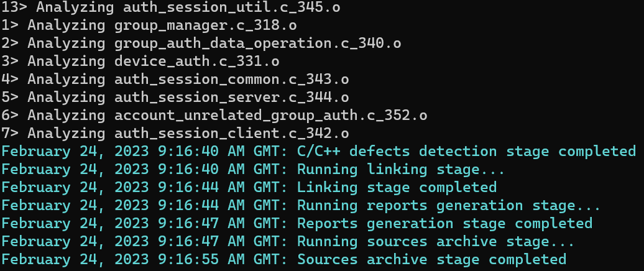Click the 'Running linking stage...' message
The width and height of the screenshot is (644, 271).
click(401, 170)
